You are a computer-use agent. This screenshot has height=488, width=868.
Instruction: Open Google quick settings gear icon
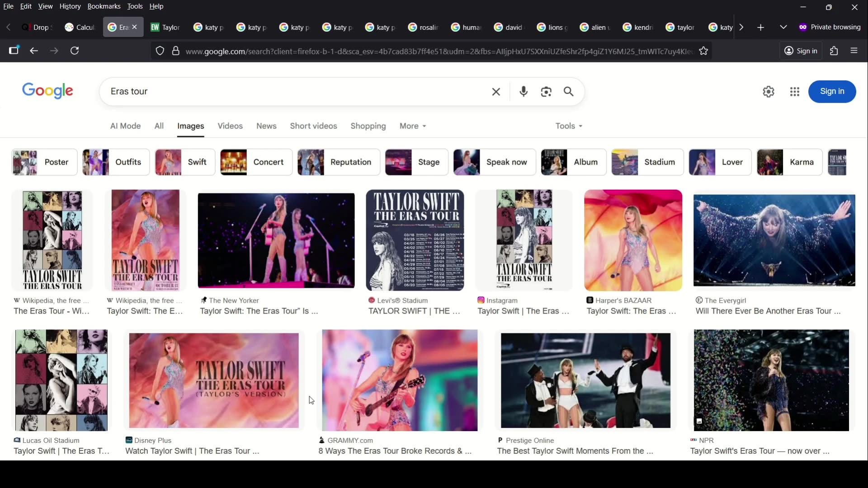pyautogui.click(x=769, y=92)
